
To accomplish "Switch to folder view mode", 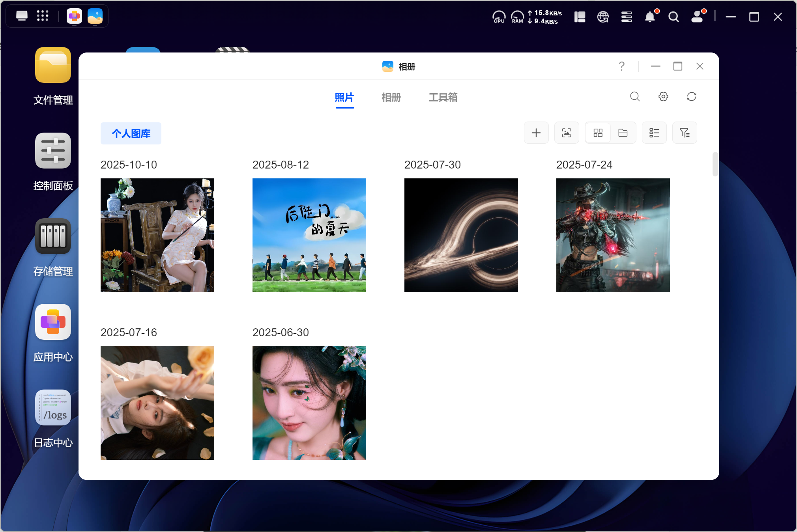I will [623, 133].
